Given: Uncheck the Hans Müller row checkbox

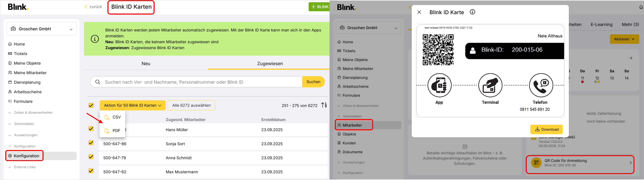Looking at the screenshot, I should [x=91, y=129].
